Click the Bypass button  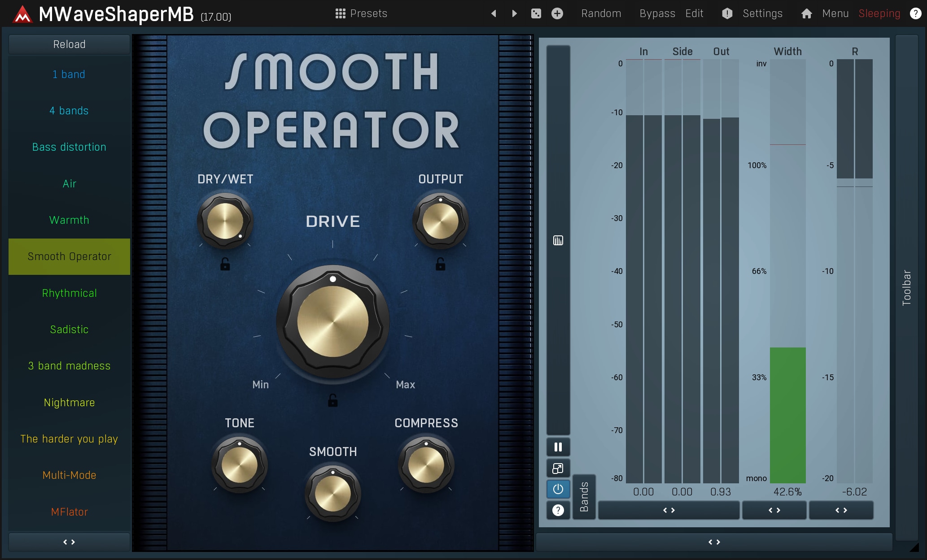pos(657,13)
